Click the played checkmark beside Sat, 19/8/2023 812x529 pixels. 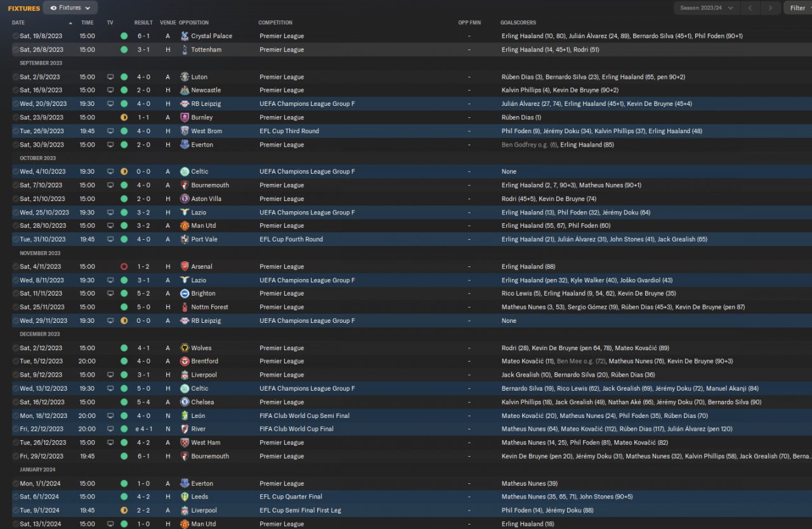(x=15, y=36)
